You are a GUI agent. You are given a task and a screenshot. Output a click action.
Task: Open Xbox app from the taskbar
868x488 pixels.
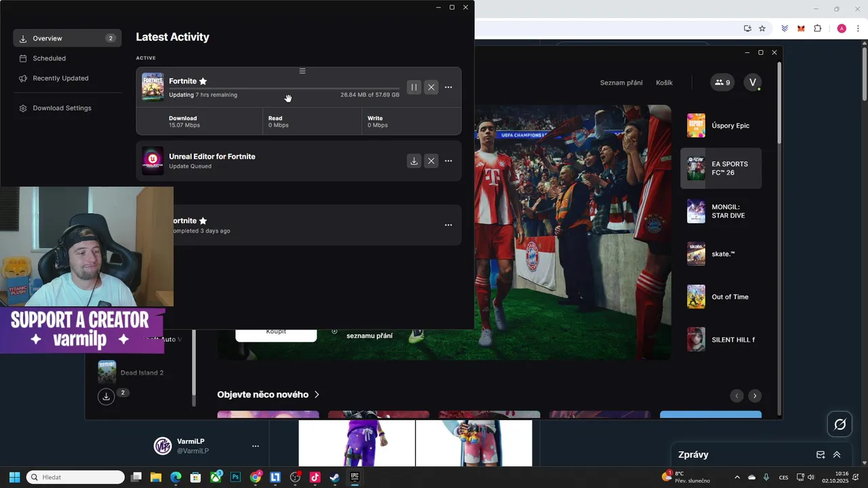[x=216, y=477]
